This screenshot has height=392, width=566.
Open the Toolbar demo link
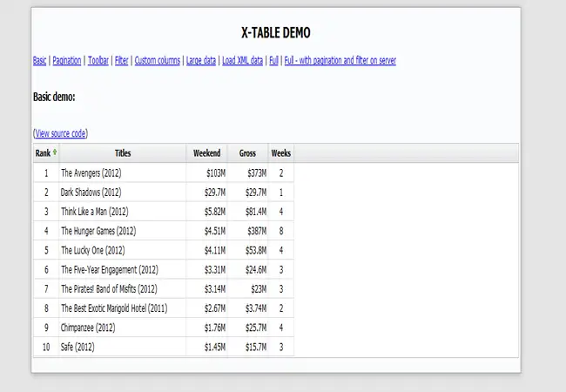[98, 60]
